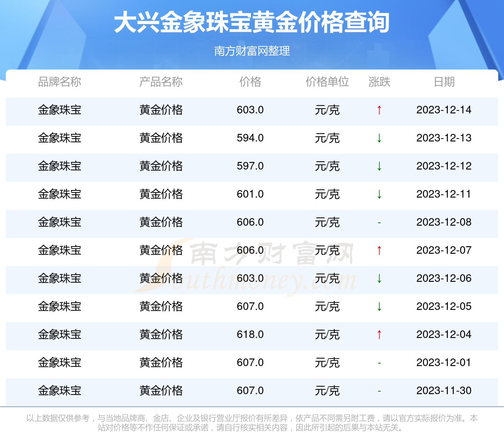Select the 价格单位 column header
The width and height of the screenshot is (504, 433).
point(327,82)
